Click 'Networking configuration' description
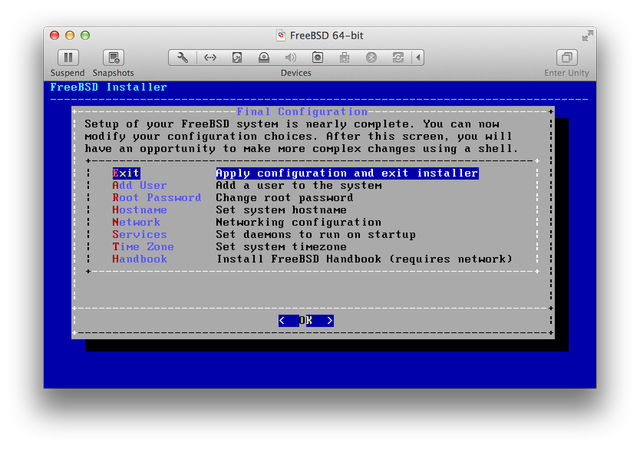Viewport: 640px width, 449px height. (298, 222)
